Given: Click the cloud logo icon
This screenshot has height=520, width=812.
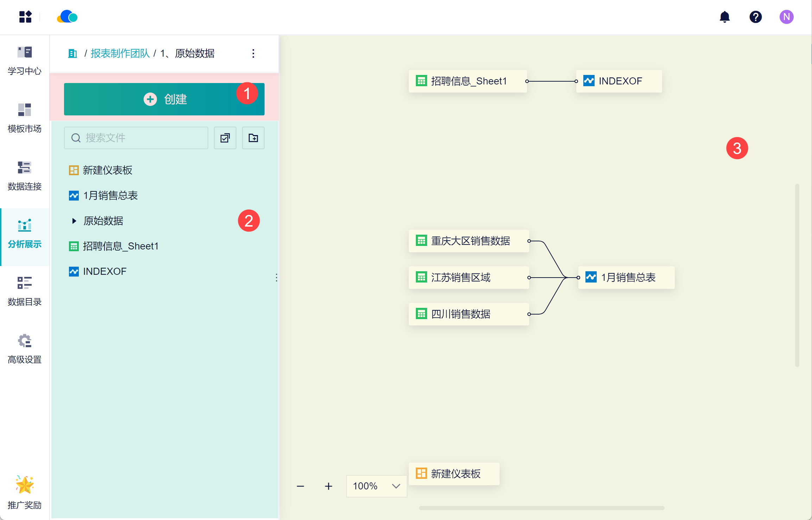Looking at the screenshot, I should tap(67, 17).
